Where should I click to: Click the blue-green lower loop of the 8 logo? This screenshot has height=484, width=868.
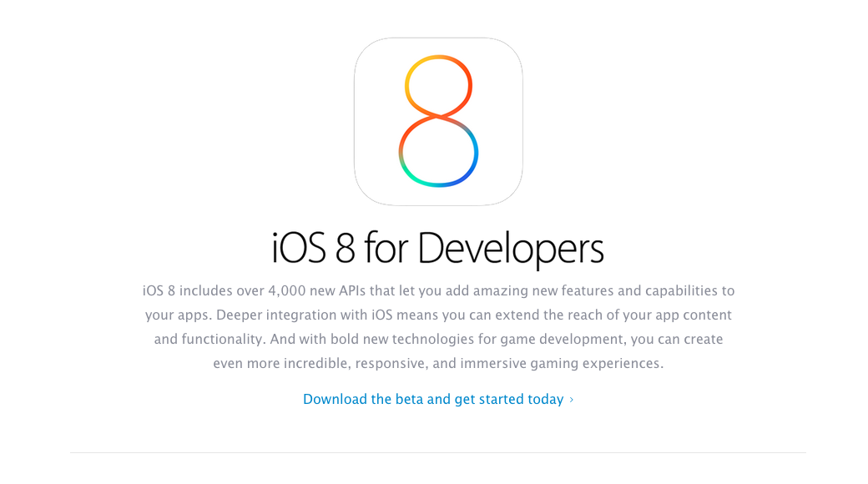coord(438,151)
